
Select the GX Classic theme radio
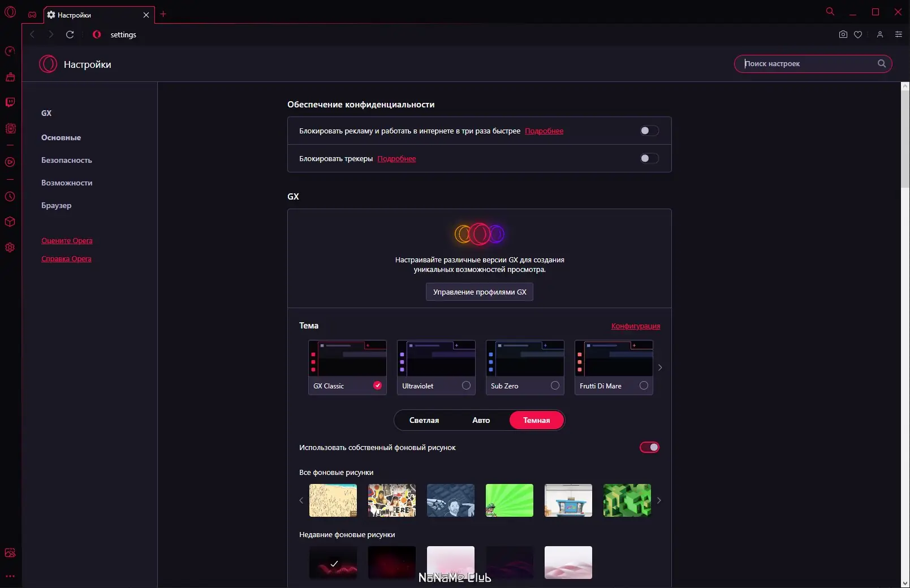click(x=378, y=386)
